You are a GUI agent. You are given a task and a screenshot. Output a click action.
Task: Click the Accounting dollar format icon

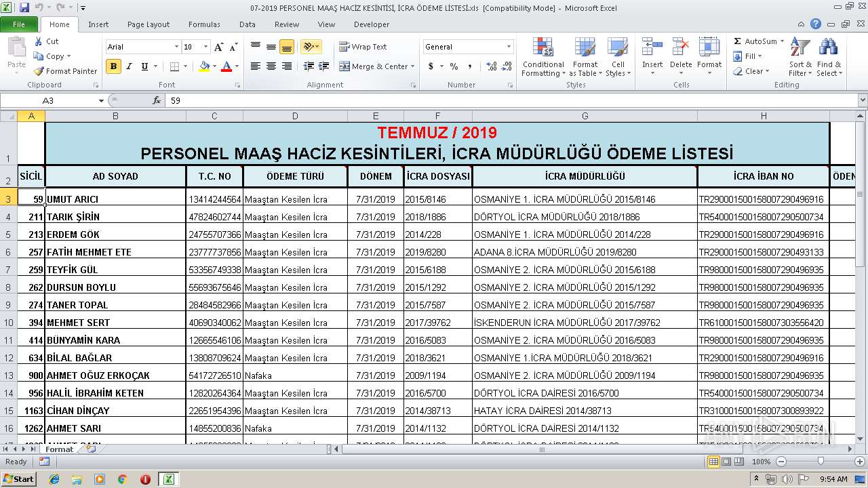click(431, 66)
